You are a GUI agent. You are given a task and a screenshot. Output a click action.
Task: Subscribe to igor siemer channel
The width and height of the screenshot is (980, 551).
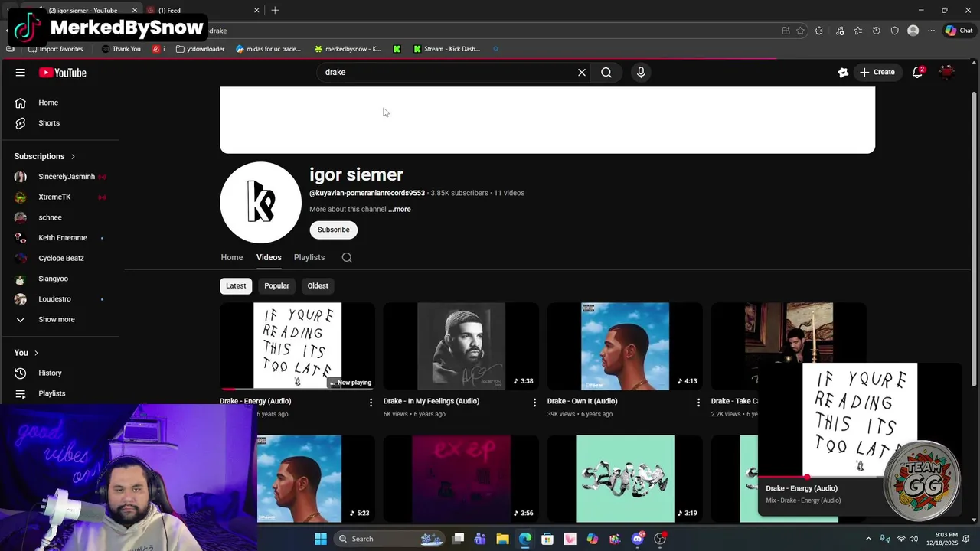tap(333, 230)
